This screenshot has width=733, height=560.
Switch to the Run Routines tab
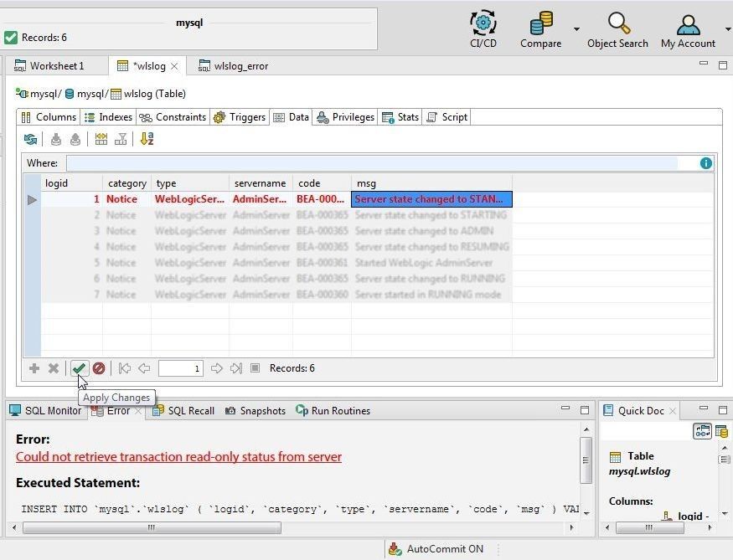(x=333, y=411)
